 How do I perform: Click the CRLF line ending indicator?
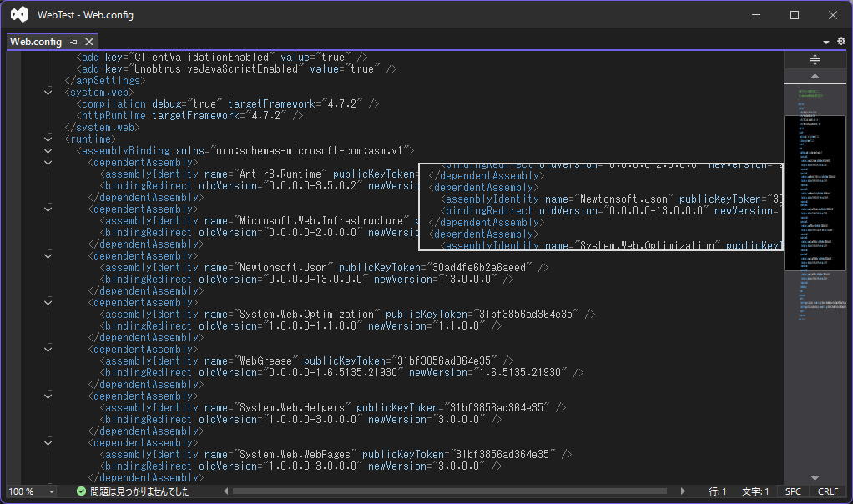pyautogui.click(x=828, y=491)
